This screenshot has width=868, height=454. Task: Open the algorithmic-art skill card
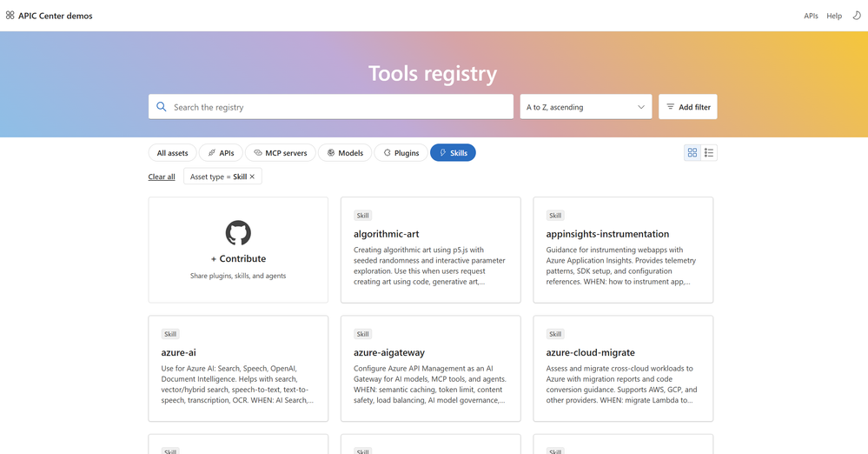point(431,250)
